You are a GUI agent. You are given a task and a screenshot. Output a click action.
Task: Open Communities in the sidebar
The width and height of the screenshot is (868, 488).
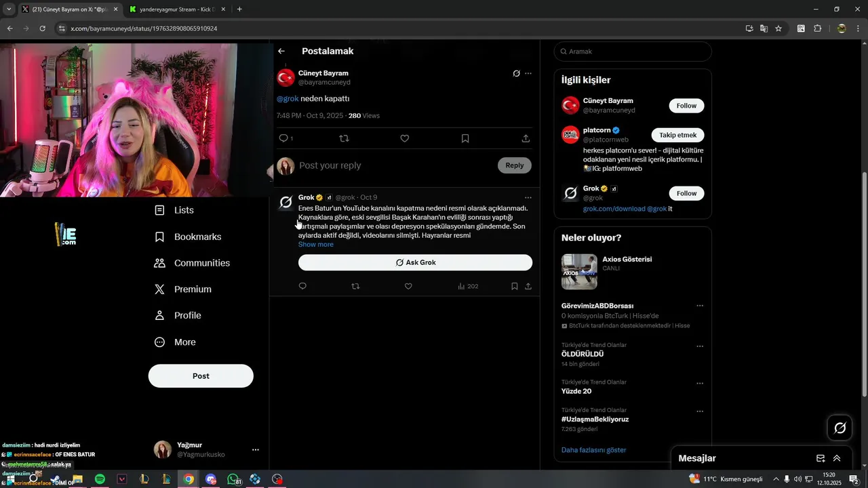pyautogui.click(x=192, y=263)
